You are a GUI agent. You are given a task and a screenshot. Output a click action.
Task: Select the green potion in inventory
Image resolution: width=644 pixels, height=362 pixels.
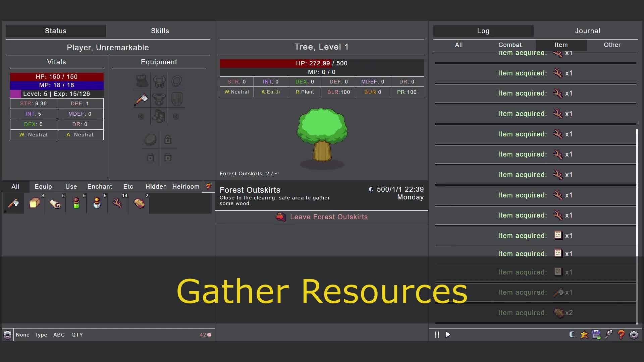pos(76,203)
